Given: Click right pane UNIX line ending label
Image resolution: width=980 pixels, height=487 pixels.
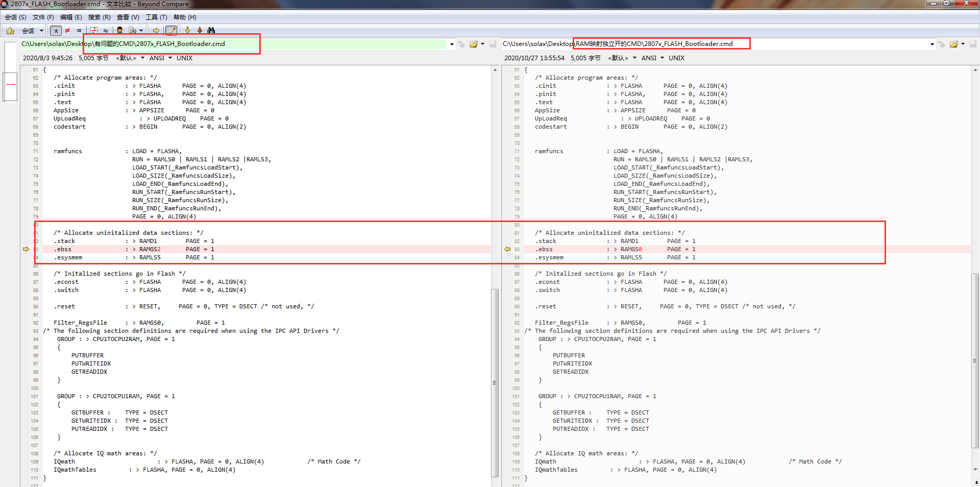Looking at the screenshot, I should [x=677, y=58].
